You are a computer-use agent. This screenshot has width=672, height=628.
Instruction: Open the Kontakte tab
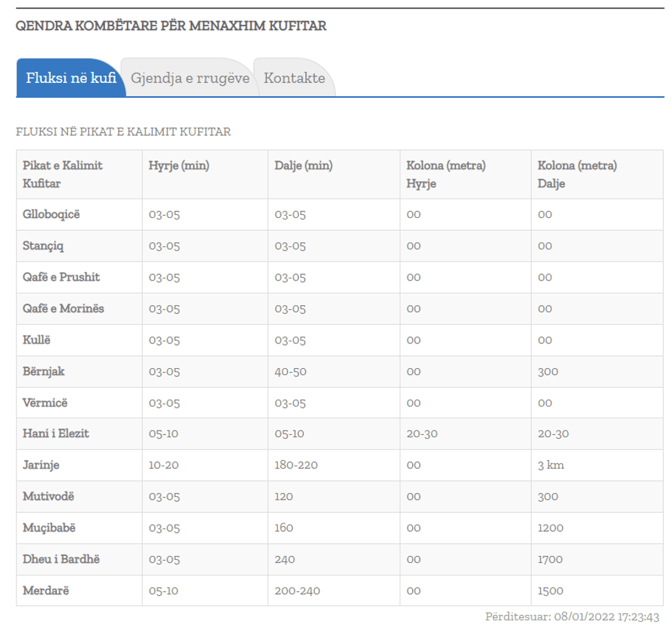tap(294, 78)
